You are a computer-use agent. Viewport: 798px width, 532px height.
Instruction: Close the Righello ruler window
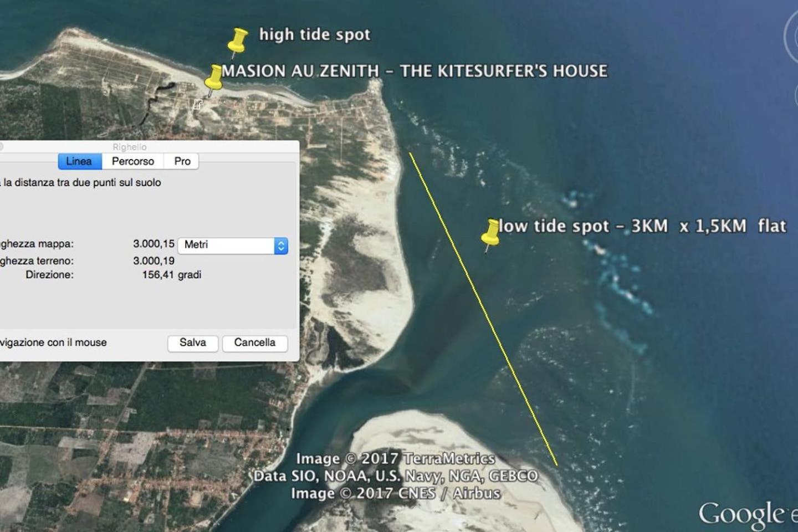tap(1, 147)
